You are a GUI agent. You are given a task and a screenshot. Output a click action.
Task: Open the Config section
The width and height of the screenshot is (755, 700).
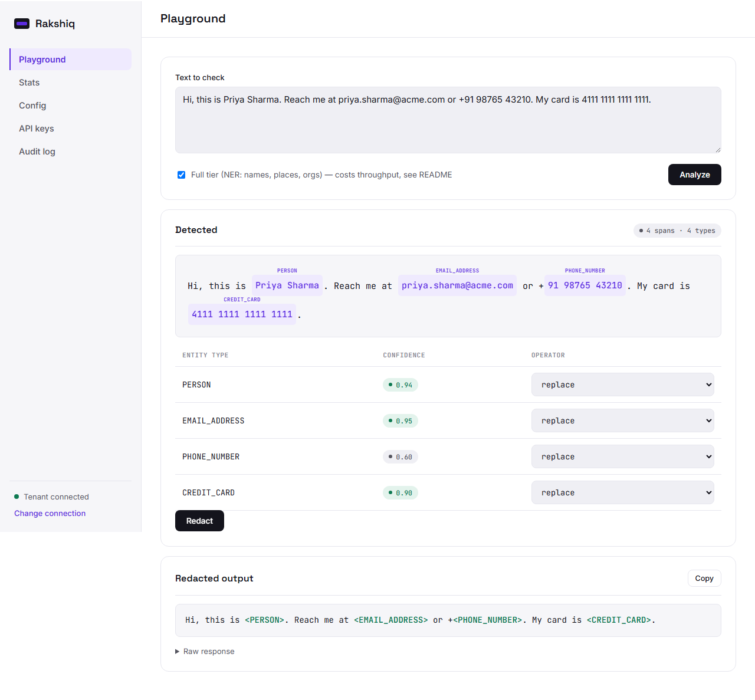point(70,106)
